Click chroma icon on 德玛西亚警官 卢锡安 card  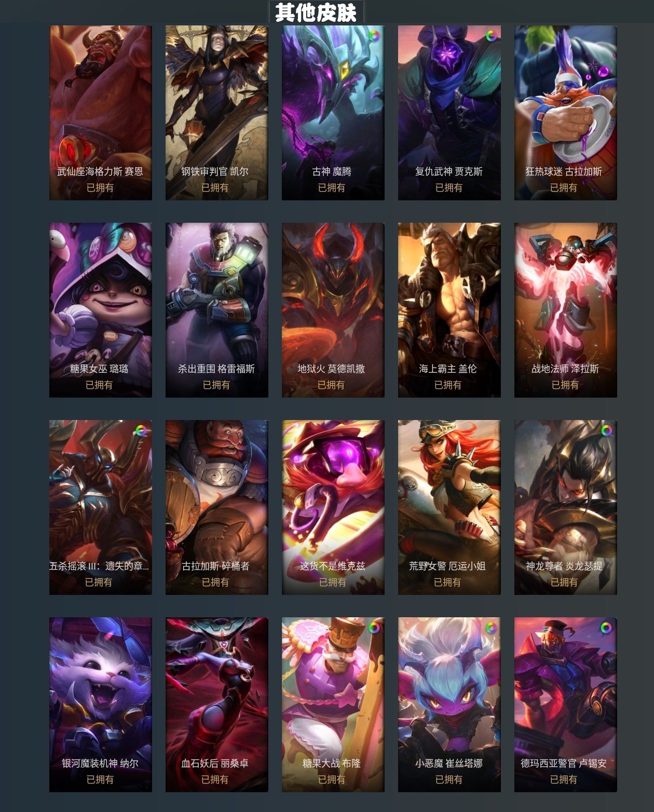pyautogui.click(x=606, y=628)
